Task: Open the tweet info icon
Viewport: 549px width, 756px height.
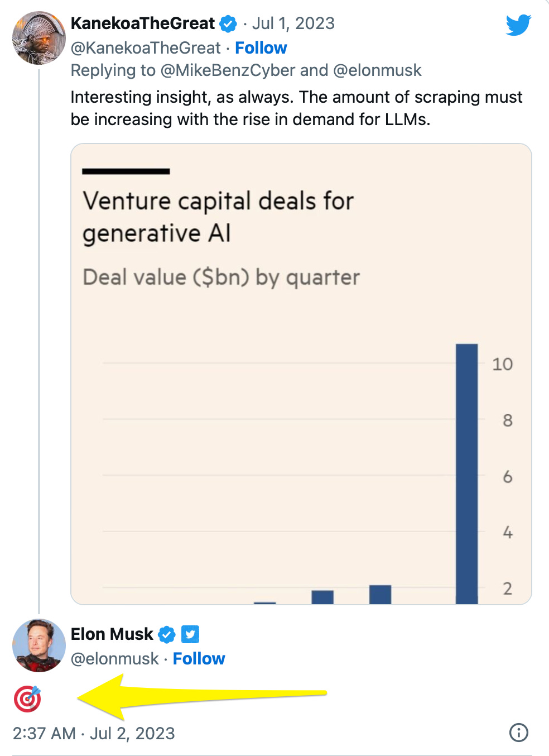Action: [519, 733]
